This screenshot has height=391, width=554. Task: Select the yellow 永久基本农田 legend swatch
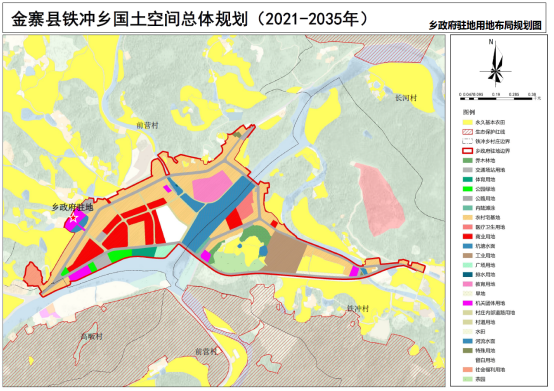pyautogui.click(x=467, y=122)
